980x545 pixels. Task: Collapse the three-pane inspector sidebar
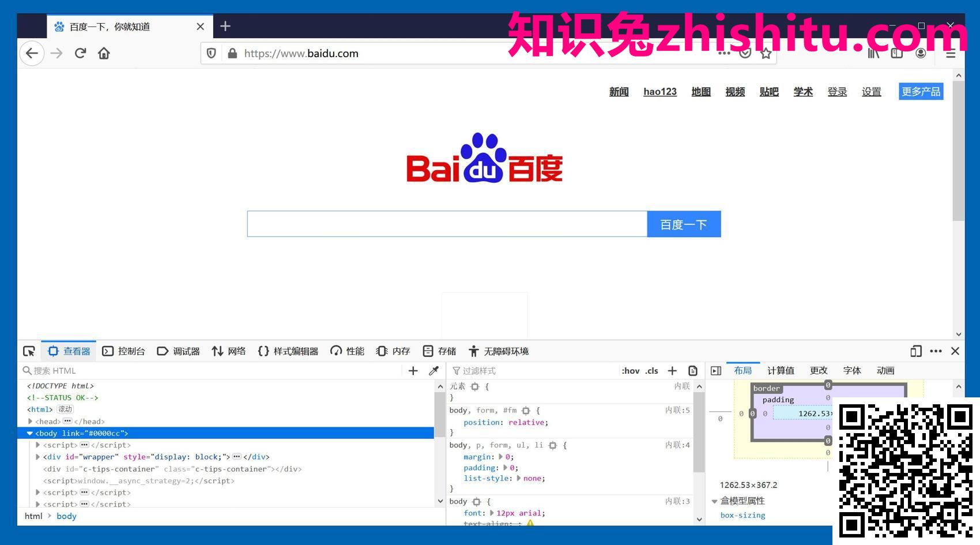coord(716,371)
